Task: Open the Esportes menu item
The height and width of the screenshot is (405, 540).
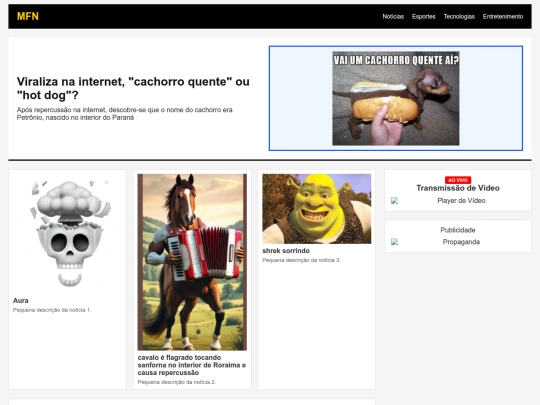Action: (x=424, y=17)
